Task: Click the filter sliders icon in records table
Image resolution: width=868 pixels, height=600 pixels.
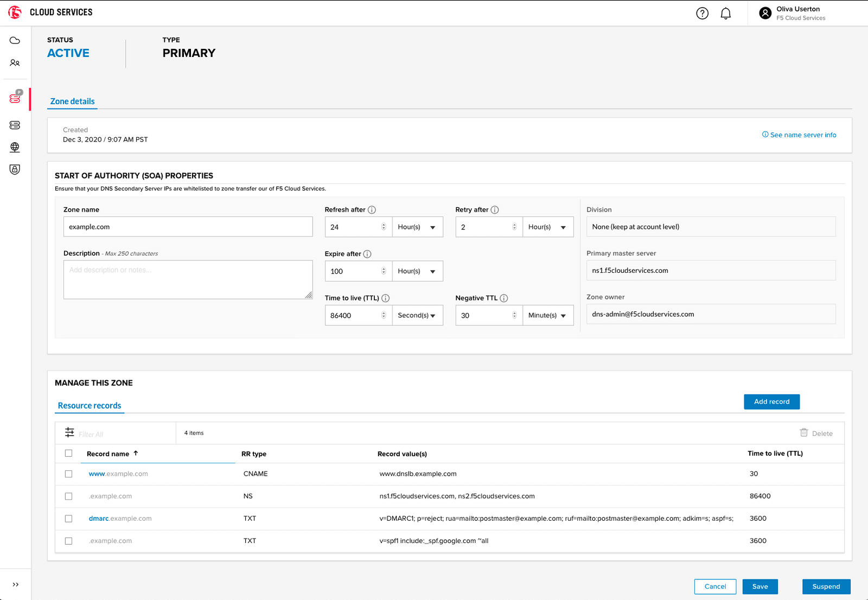Action: coord(69,432)
